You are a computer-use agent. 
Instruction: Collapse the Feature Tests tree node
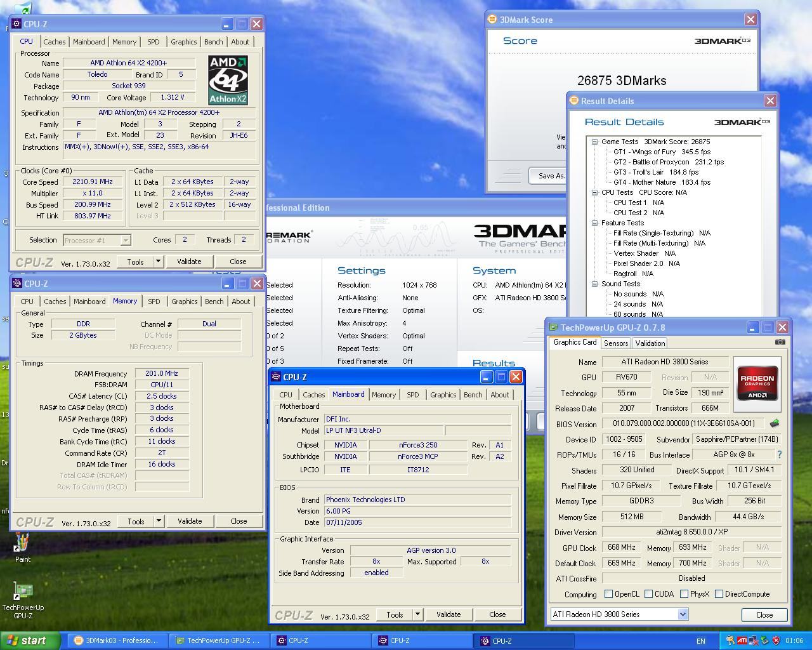point(594,223)
